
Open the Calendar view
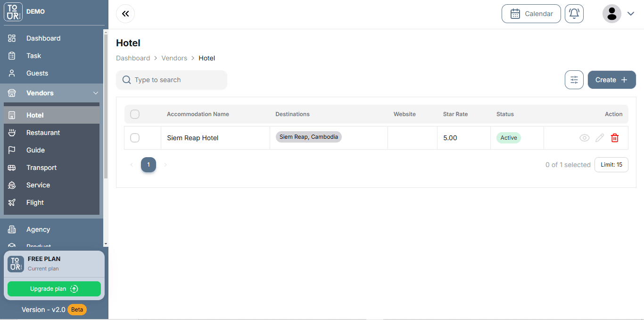(x=531, y=14)
